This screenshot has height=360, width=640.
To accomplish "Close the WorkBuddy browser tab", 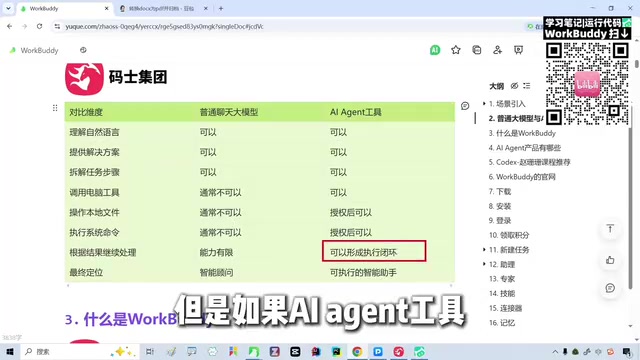I will pyautogui.click(x=107, y=8).
